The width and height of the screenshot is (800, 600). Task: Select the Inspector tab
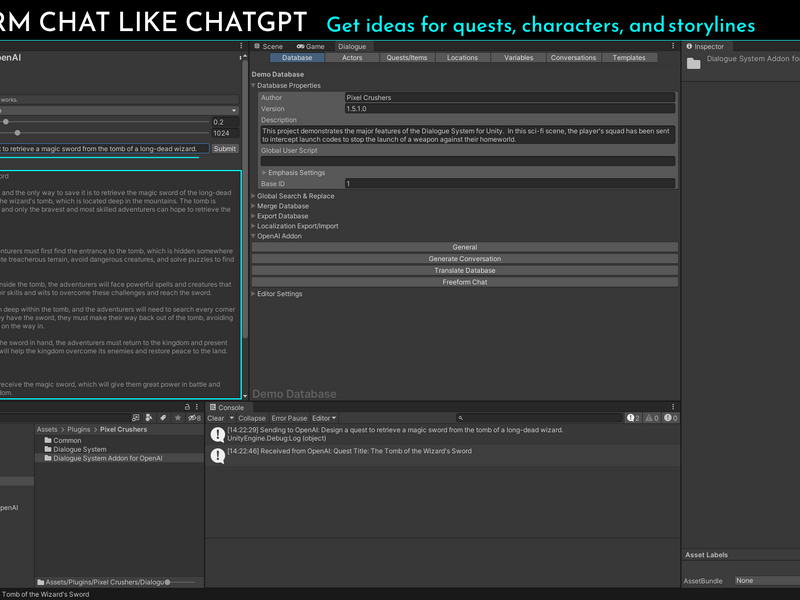tap(705, 46)
